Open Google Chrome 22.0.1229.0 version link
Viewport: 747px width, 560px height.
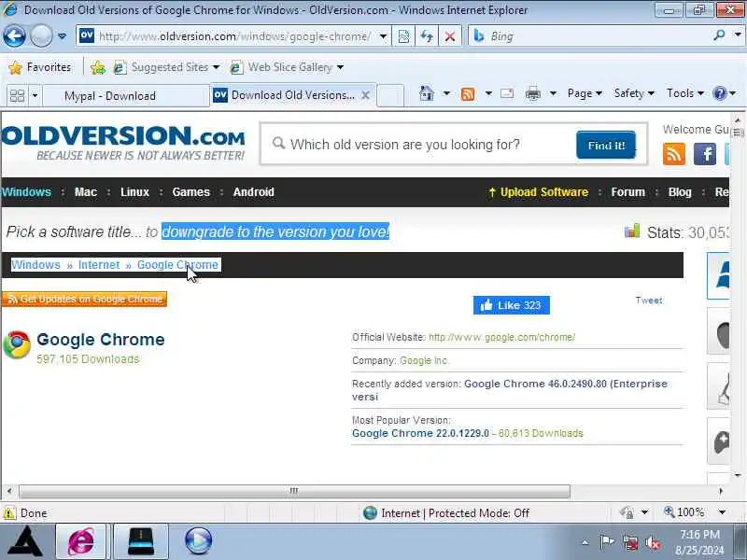click(420, 433)
